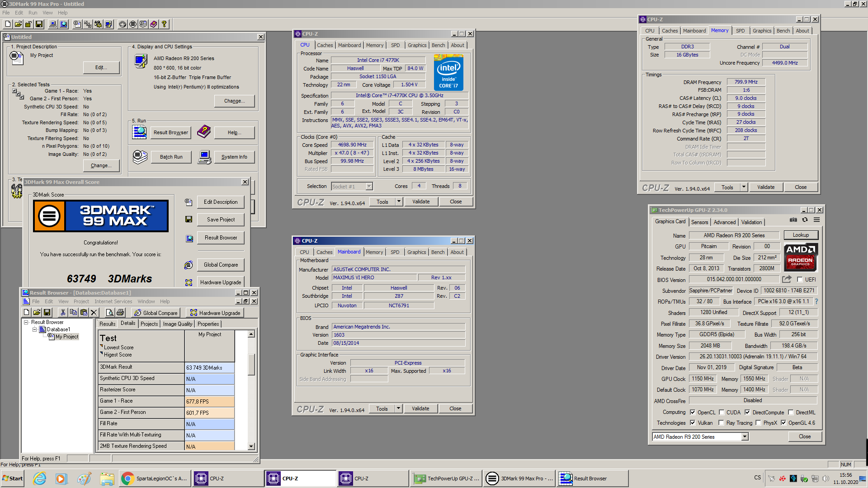Open Windows Explorer folder icon on taskbar
The height and width of the screenshot is (488, 868).
coord(107,479)
